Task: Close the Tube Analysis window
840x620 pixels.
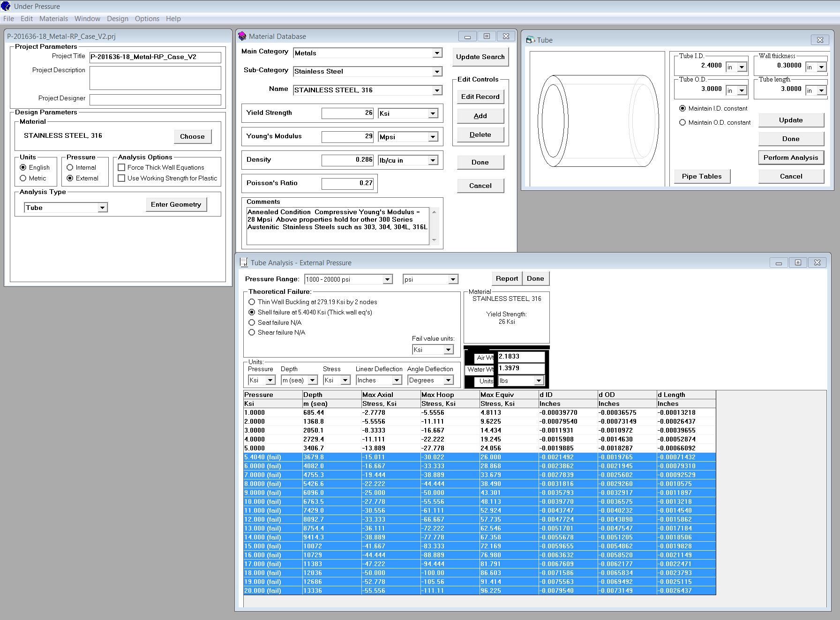Action: coord(817,262)
